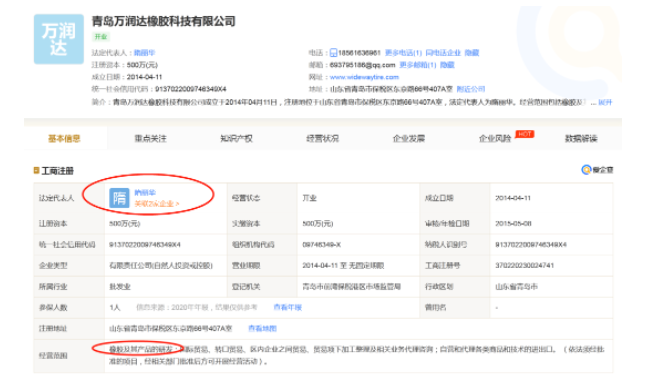Open the 更多邮箱(1) link
The height and width of the screenshot is (384, 666).
(x=418, y=65)
